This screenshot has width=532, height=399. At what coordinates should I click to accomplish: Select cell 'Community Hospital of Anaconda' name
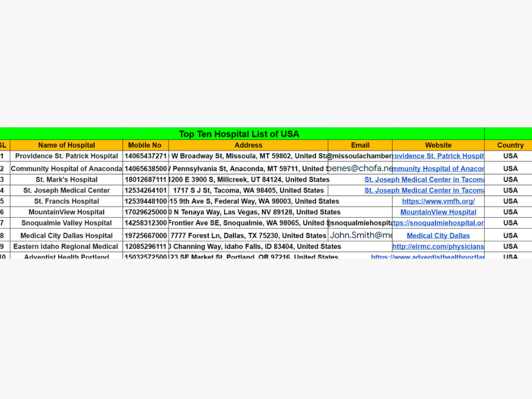pyautogui.click(x=66, y=169)
